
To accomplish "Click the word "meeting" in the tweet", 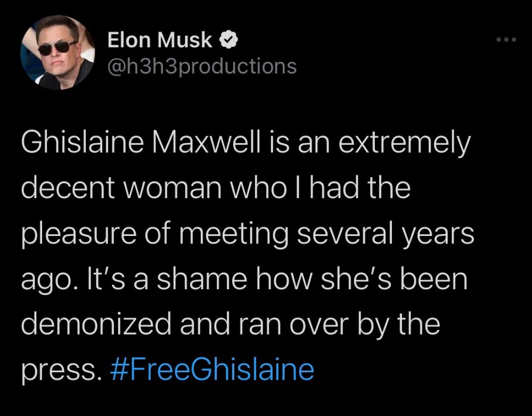I will [234, 235].
